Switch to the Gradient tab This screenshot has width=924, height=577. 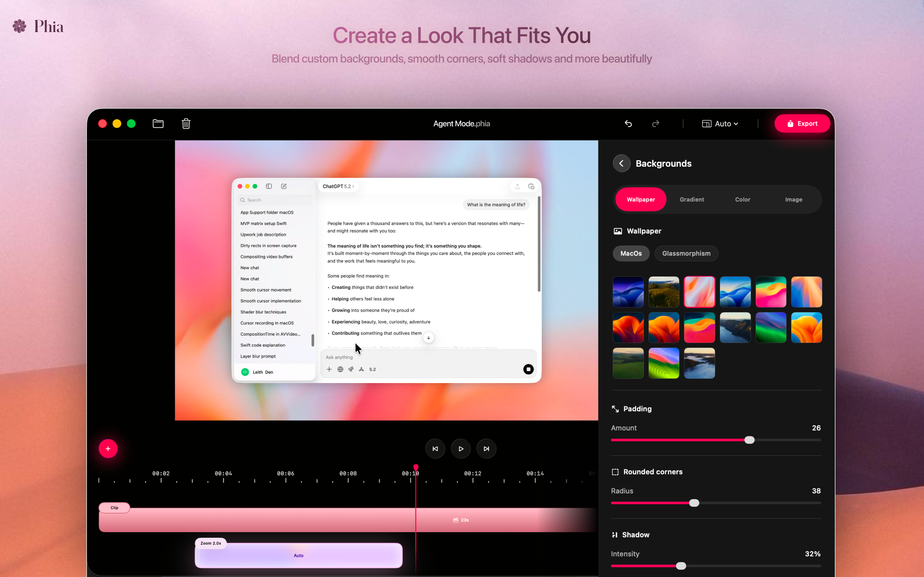click(x=691, y=199)
